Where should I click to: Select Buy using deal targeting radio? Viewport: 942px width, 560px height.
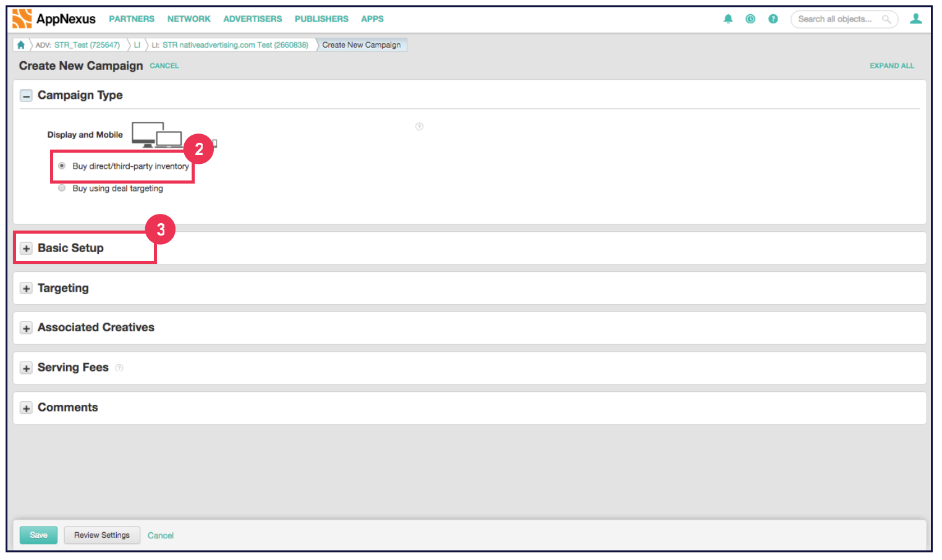click(62, 188)
